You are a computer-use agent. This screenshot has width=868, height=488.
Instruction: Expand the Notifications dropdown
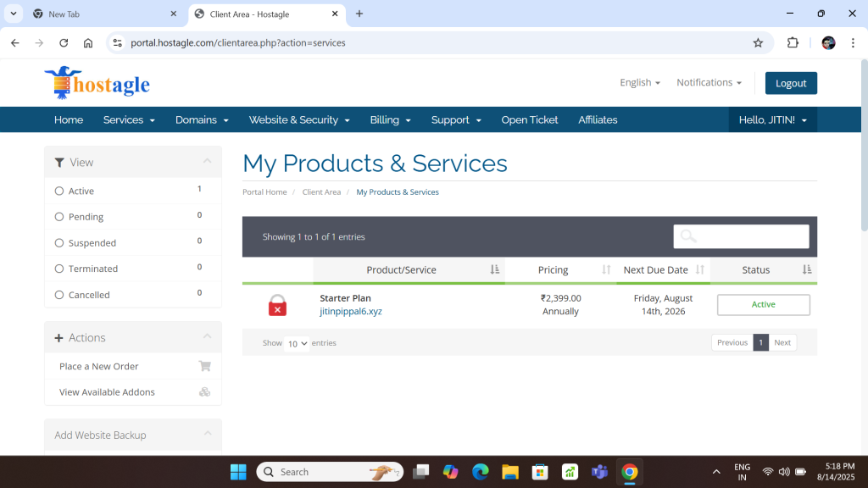click(x=709, y=82)
